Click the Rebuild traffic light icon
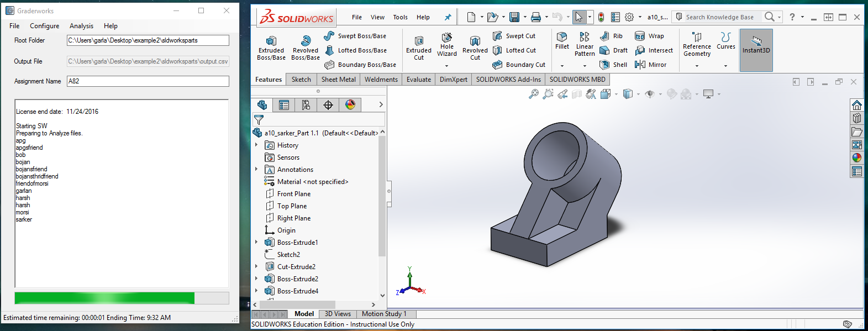The height and width of the screenshot is (331, 868). coord(601,17)
